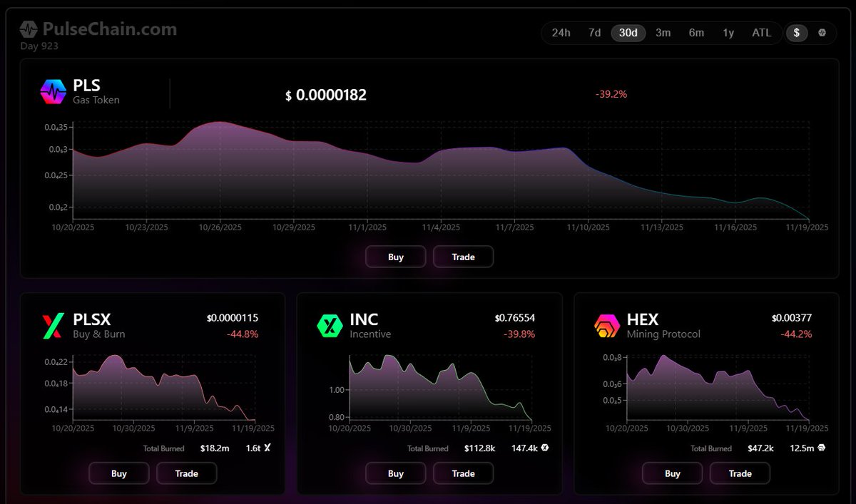
Task: Click Buy in the PLSX card
Action: (119, 473)
